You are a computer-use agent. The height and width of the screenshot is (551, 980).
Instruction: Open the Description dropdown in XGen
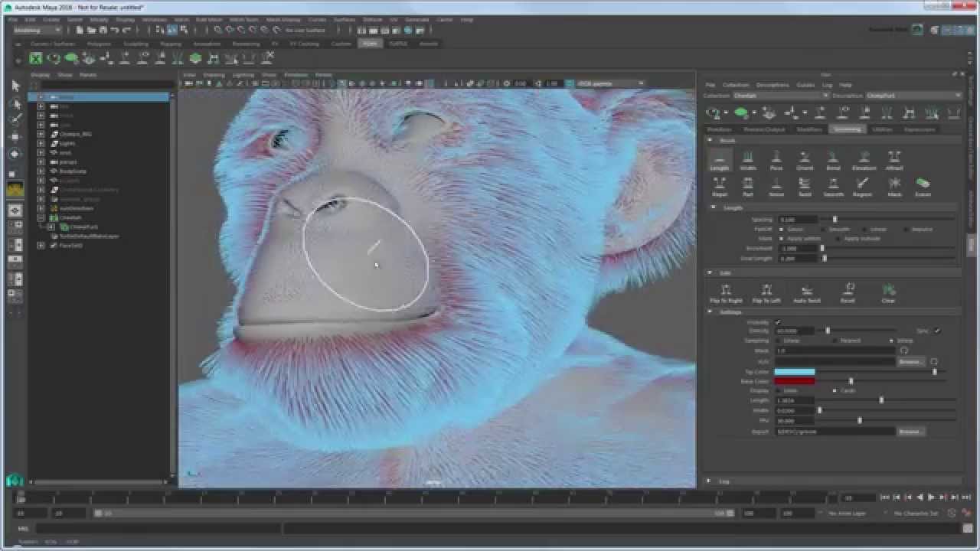pyautogui.click(x=913, y=96)
